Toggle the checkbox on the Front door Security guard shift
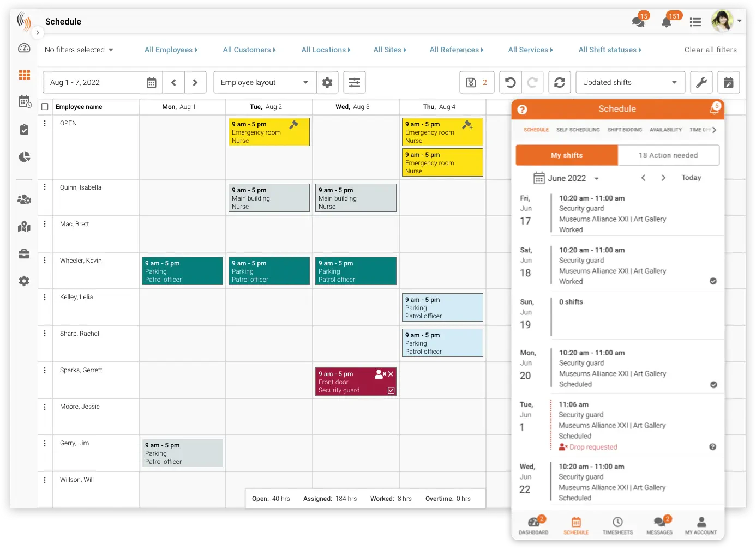 pyautogui.click(x=391, y=390)
